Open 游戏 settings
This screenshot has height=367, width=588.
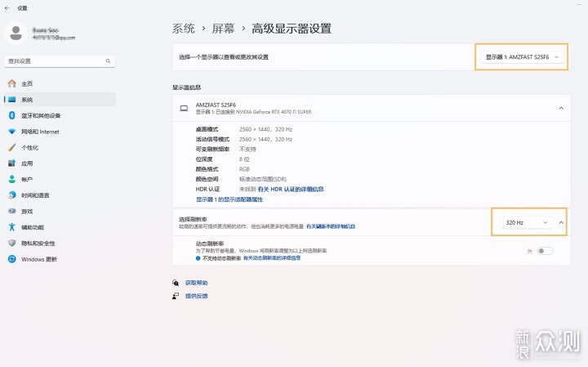[x=60, y=211]
